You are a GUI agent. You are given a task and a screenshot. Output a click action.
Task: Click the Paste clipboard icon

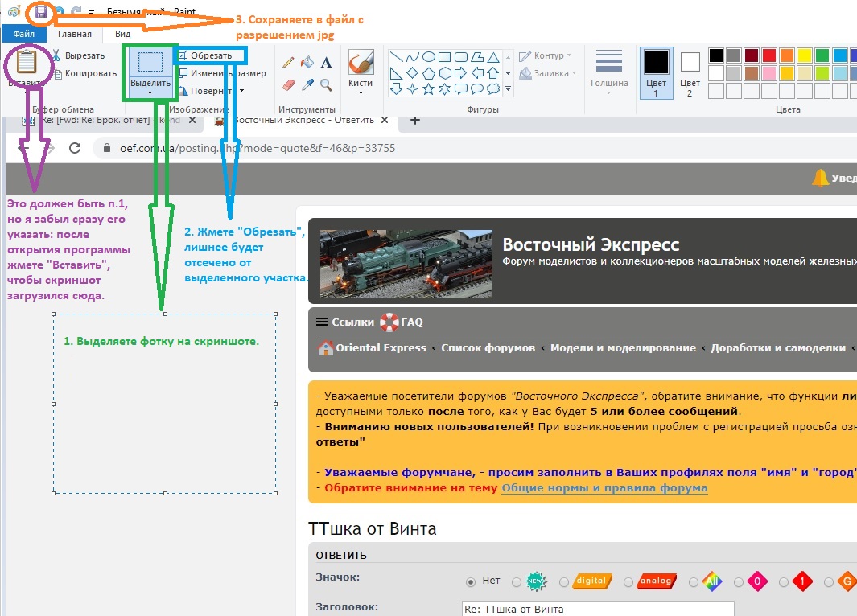[27, 62]
